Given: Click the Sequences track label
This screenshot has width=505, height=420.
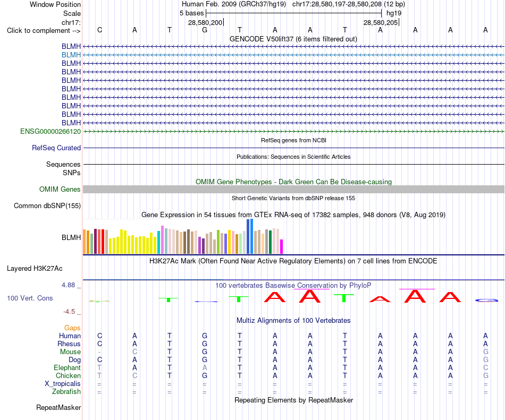Looking at the screenshot, I should pos(63,164).
